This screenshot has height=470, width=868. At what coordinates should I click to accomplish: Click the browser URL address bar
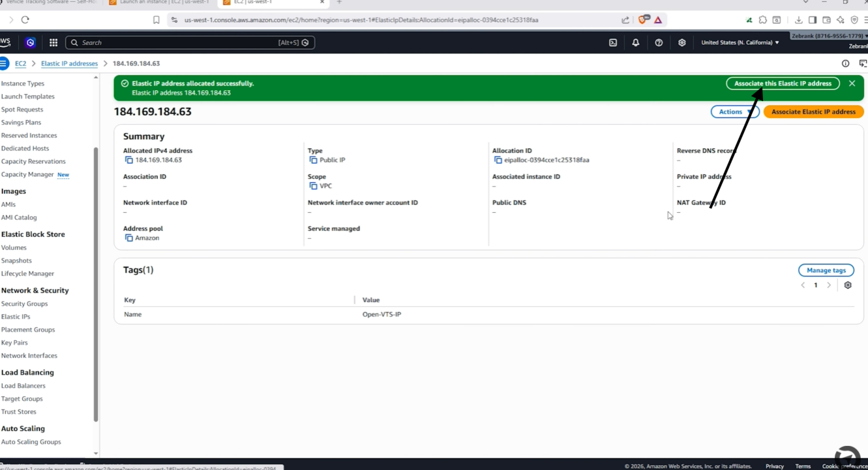(x=361, y=20)
